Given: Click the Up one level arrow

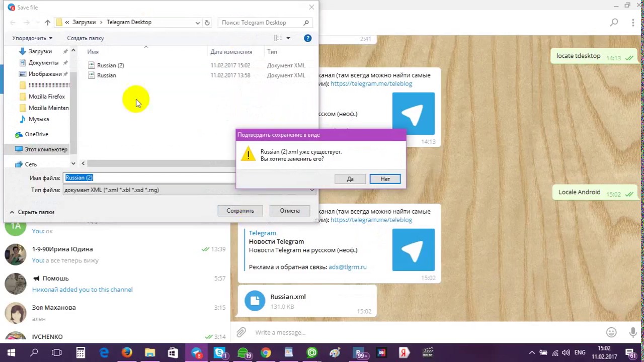Looking at the screenshot, I should point(47,23).
